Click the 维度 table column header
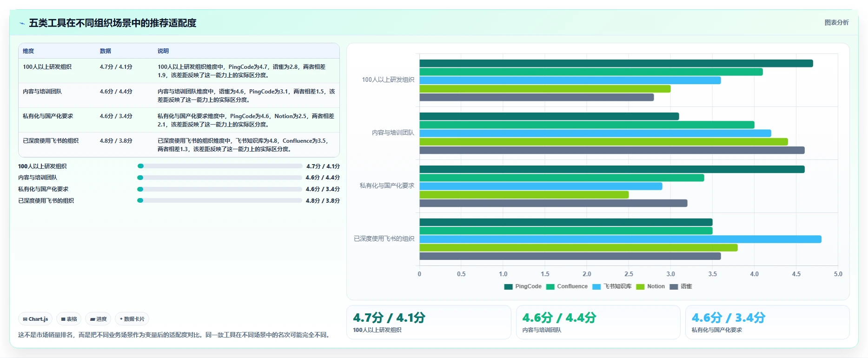Screen dimensions: 868x358 28,51
